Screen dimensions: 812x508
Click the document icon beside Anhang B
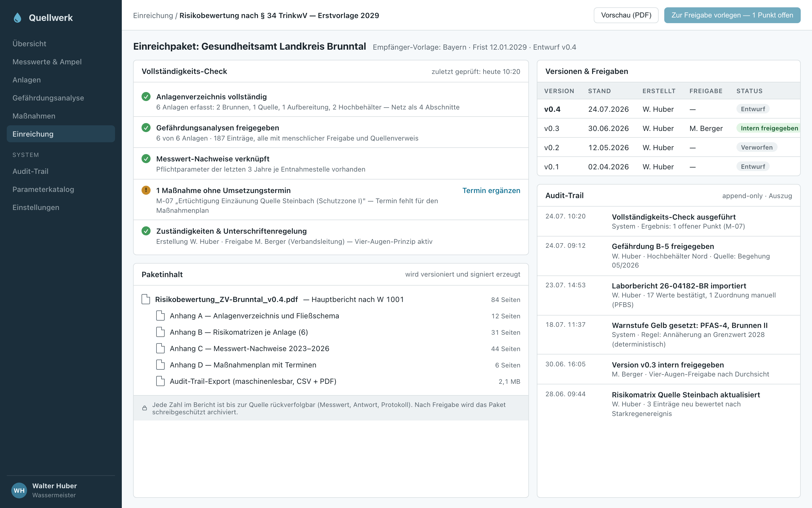point(160,332)
